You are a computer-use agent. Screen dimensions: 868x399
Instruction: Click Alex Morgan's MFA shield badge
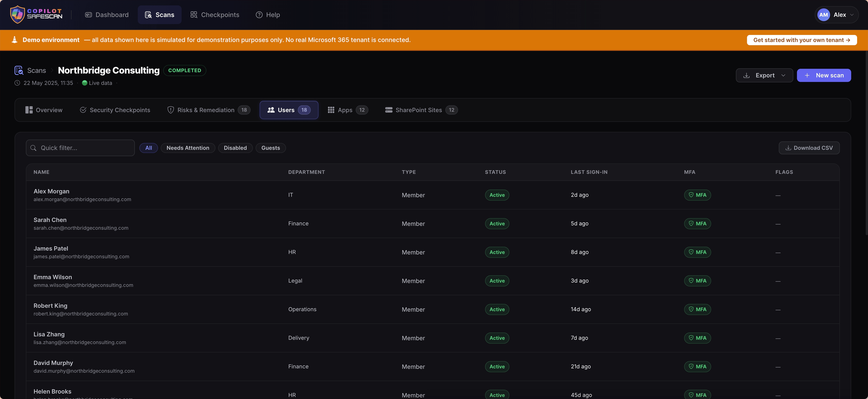tap(697, 195)
